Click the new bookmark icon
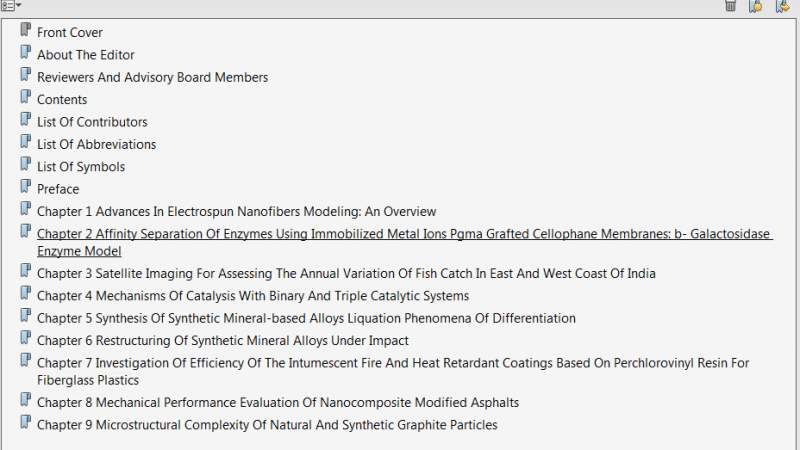 point(756,6)
